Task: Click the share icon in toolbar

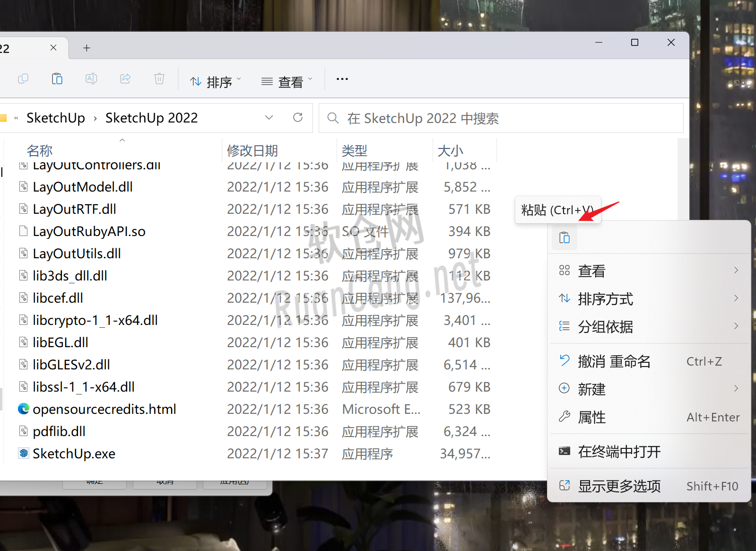Action: tap(125, 79)
